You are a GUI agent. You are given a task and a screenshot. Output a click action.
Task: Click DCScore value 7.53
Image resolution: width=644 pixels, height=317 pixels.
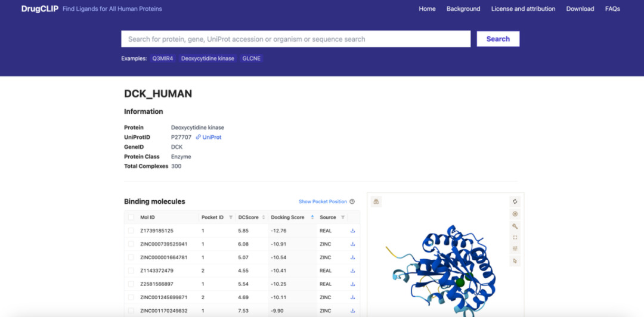[x=243, y=311]
